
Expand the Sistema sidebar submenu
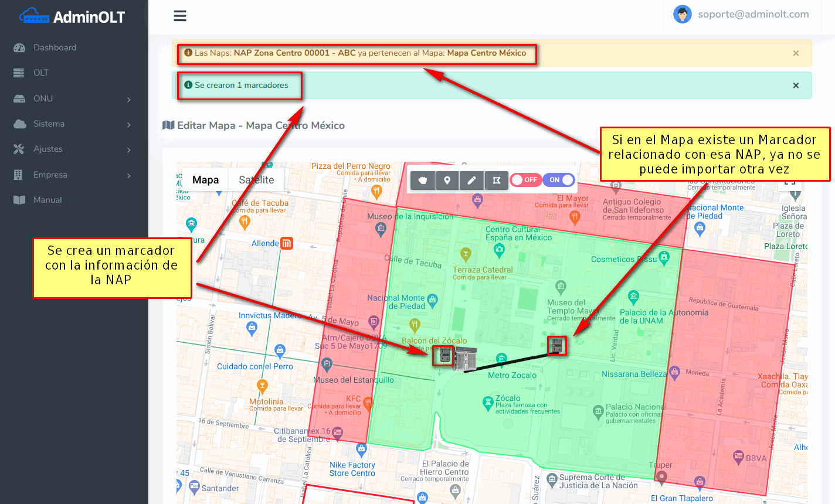pyautogui.click(x=73, y=124)
